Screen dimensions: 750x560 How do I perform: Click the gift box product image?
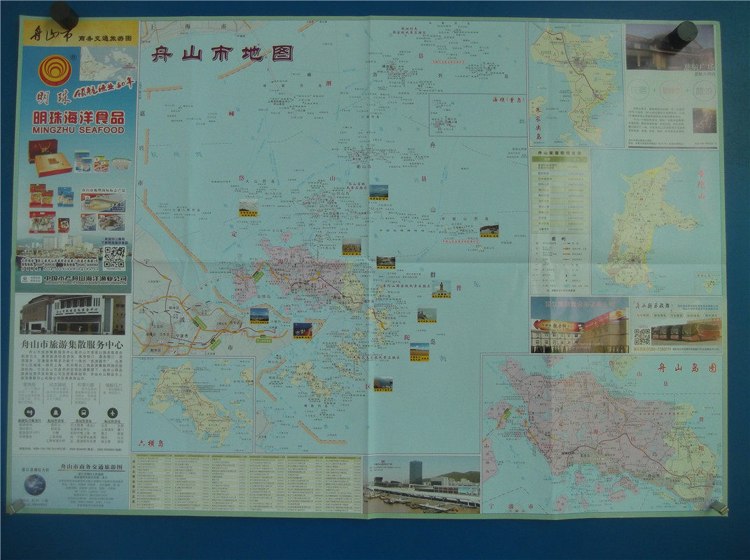pos(48,157)
